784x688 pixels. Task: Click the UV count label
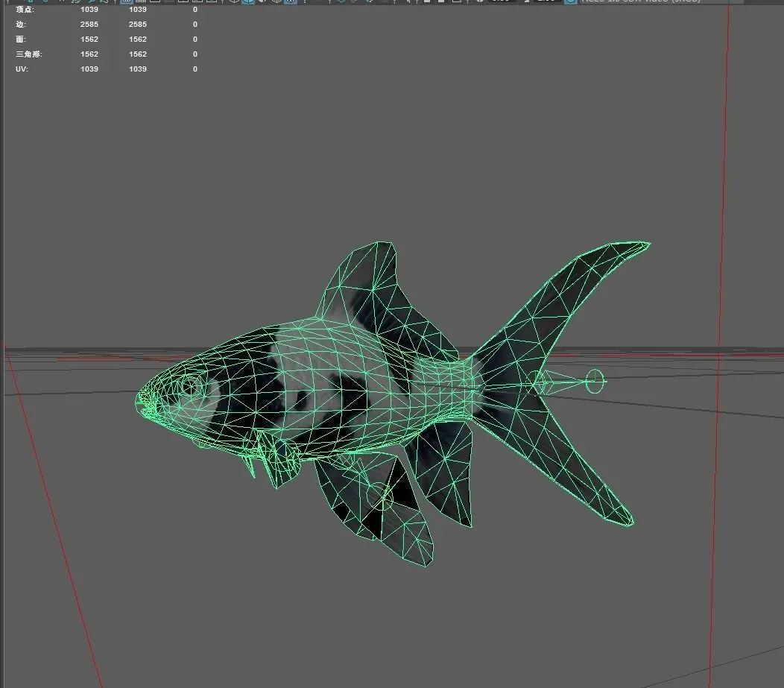22,69
